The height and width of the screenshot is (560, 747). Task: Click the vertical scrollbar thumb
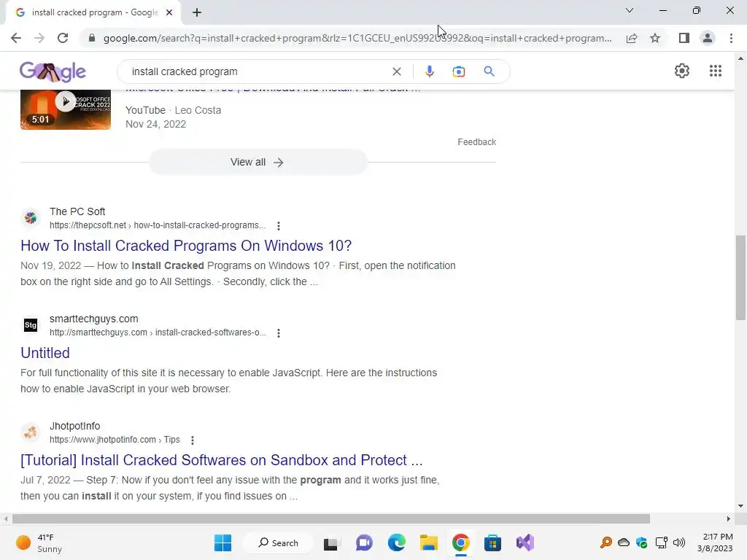pos(740,278)
